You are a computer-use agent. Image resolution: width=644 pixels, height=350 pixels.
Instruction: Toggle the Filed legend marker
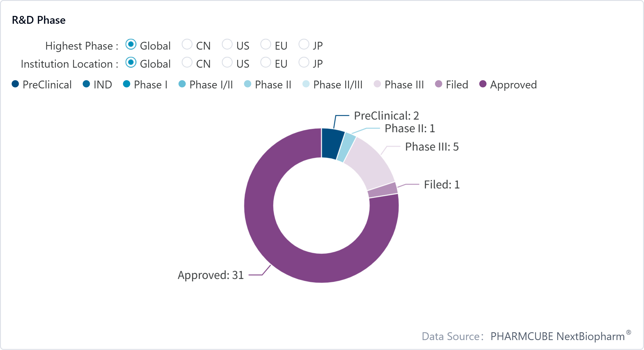pyautogui.click(x=439, y=84)
